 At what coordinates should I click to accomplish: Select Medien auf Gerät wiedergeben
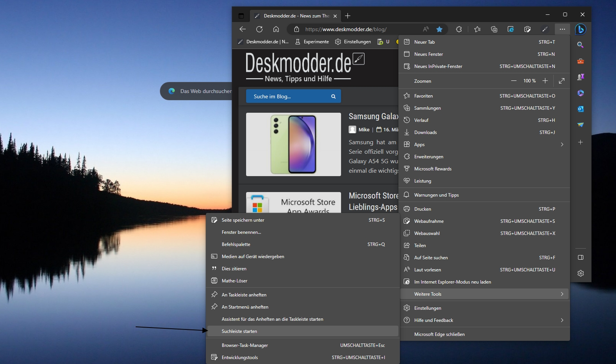point(303,257)
